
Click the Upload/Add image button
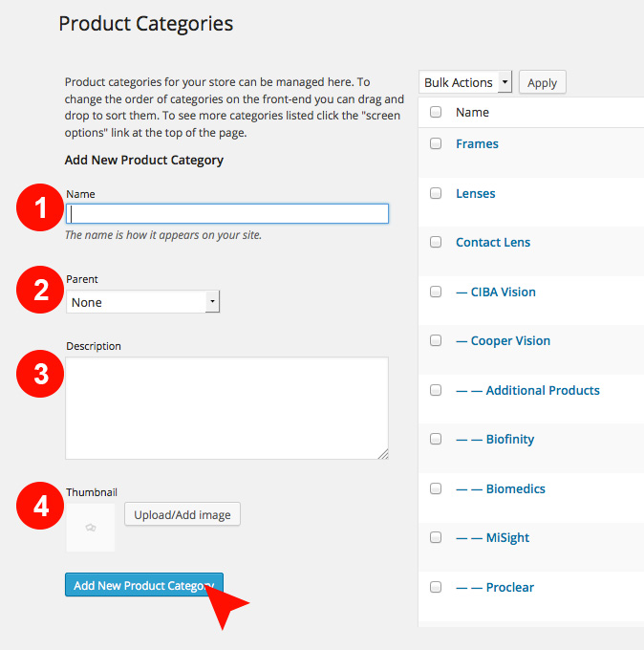(182, 514)
